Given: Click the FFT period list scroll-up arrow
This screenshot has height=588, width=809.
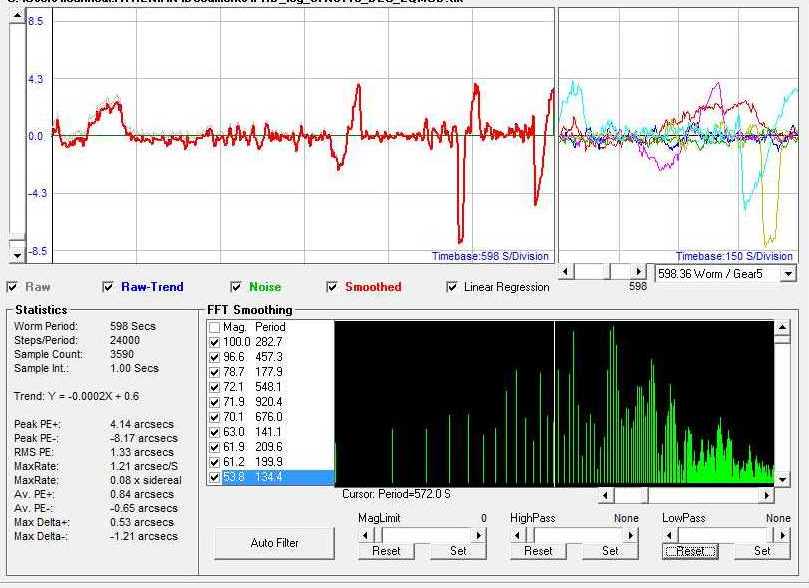Looking at the screenshot, I should click(x=782, y=327).
